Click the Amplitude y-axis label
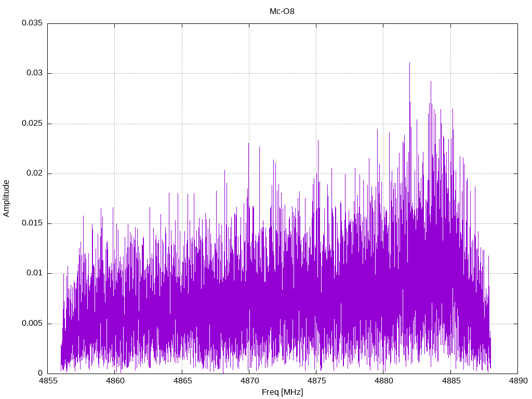This screenshot has width=532, height=399. (x=6, y=198)
